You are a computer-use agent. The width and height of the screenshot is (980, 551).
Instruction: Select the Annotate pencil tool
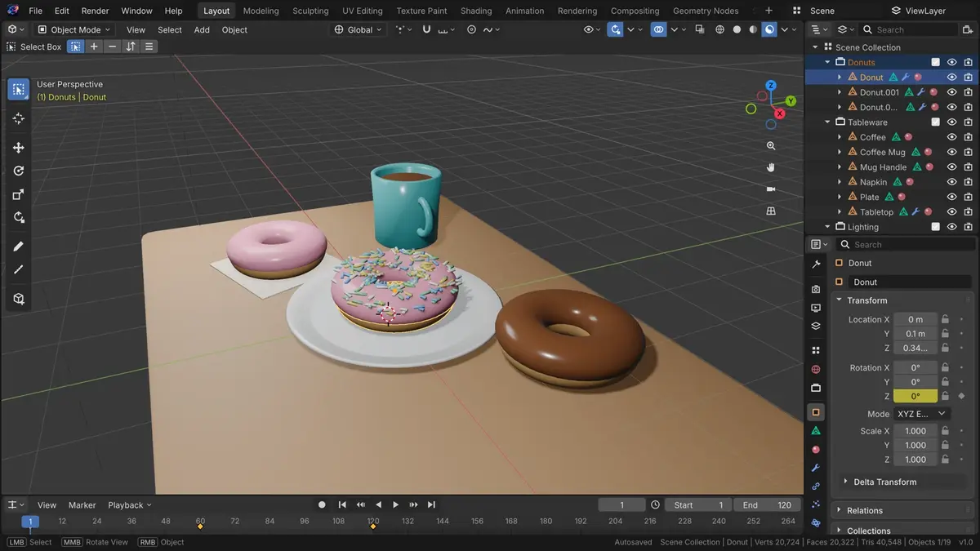point(19,247)
